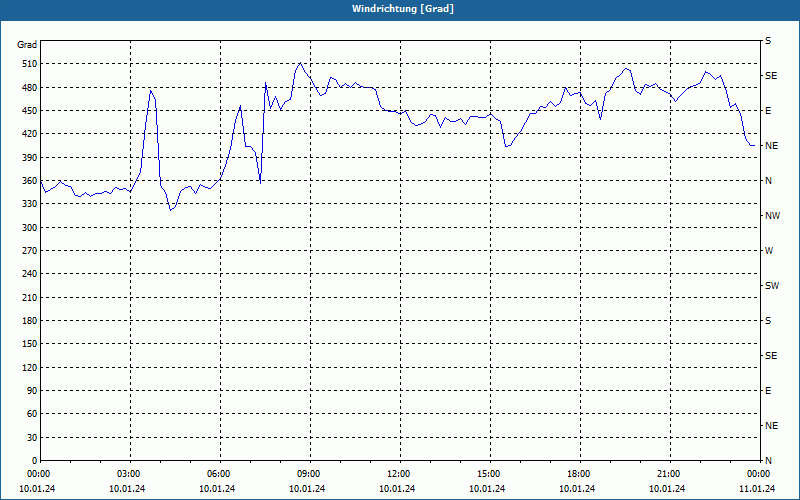Viewport: 800px width, 500px height.
Task: Select the E compass label level with 90
Action: click(x=768, y=391)
